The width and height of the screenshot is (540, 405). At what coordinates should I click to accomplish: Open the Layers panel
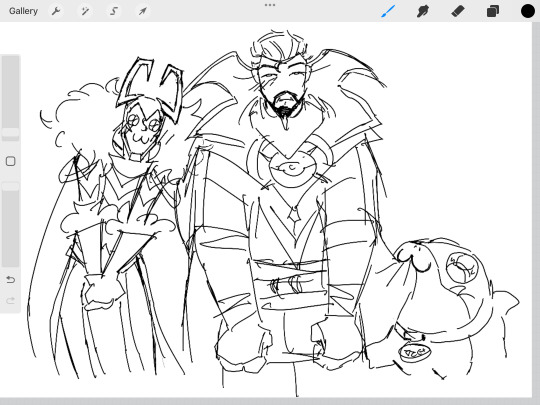coord(493,11)
